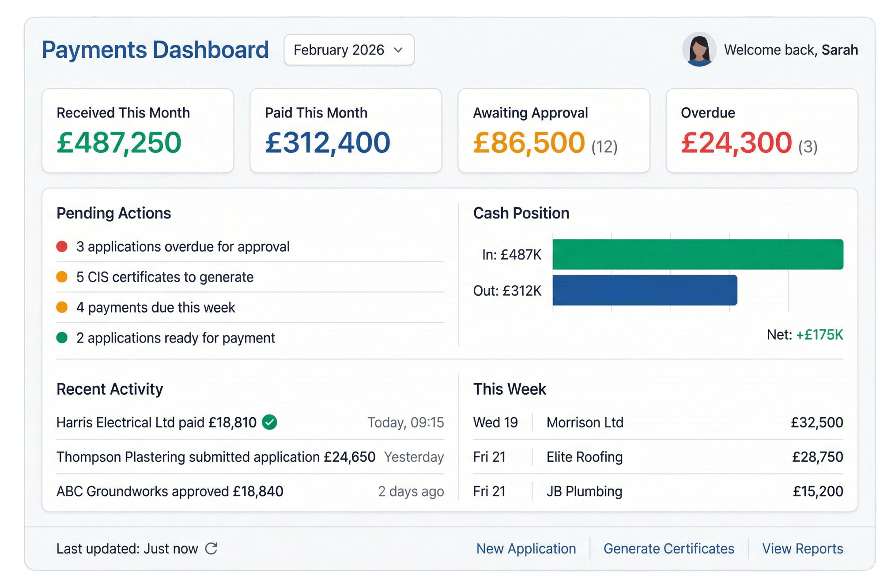Toggle the 3 applications overdue action item
The width and height of the screenshot is (895, 588).
tap(183, 246)
